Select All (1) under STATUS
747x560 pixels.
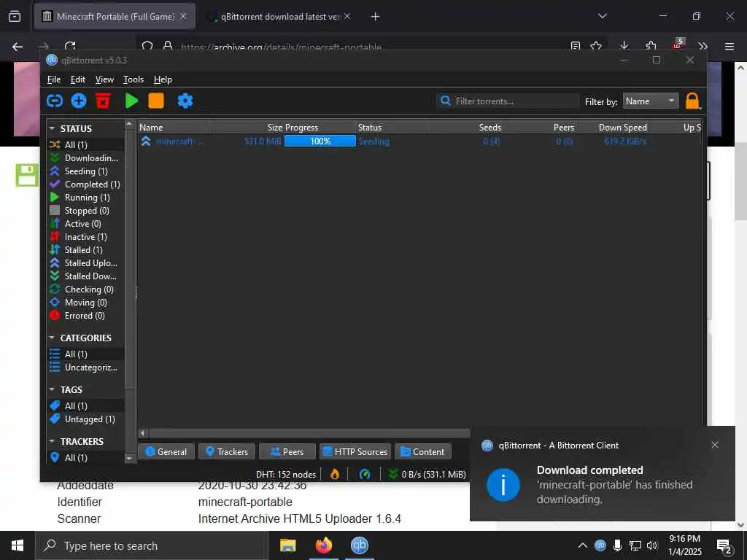(86, 144)
